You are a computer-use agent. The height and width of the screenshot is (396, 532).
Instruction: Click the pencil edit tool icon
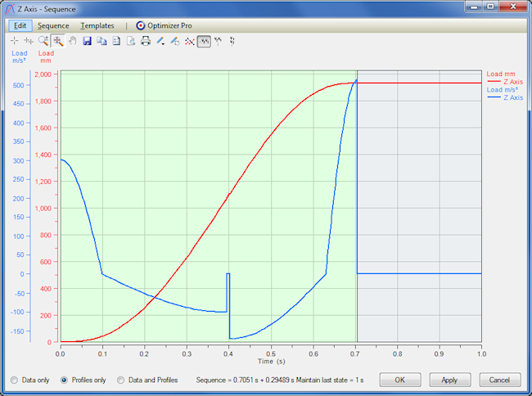coord(160,41)
